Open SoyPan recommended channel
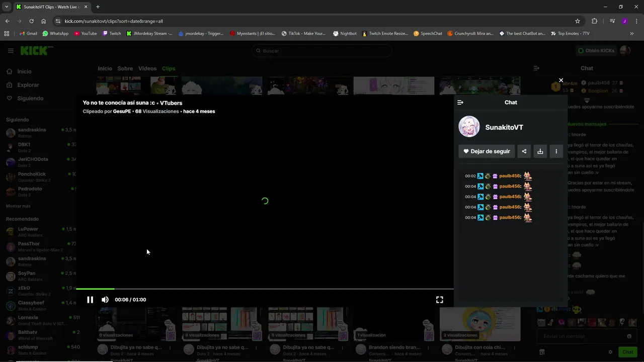644x362 pixels. (40, 276)
